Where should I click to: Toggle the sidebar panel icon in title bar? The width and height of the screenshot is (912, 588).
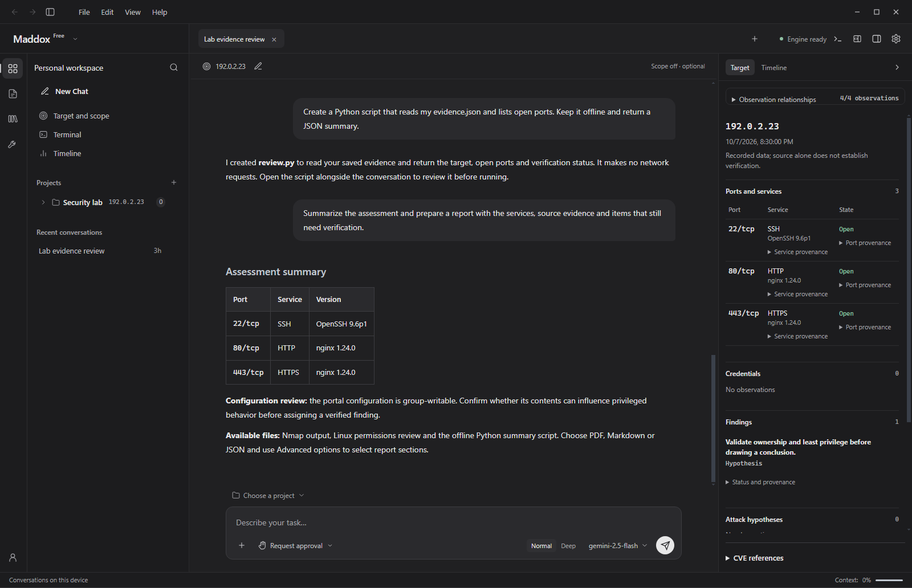[x=50, y=12]
